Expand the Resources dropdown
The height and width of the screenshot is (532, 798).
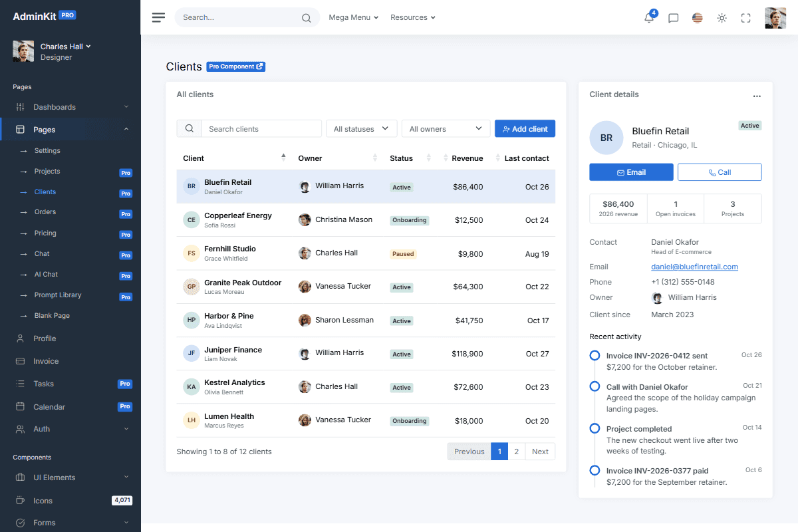[413, 17]
